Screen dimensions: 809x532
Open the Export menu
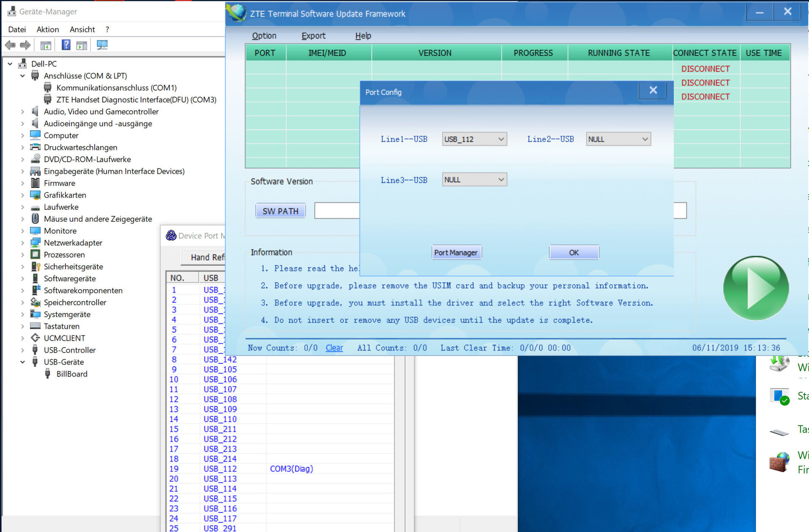tap(313, 36)
